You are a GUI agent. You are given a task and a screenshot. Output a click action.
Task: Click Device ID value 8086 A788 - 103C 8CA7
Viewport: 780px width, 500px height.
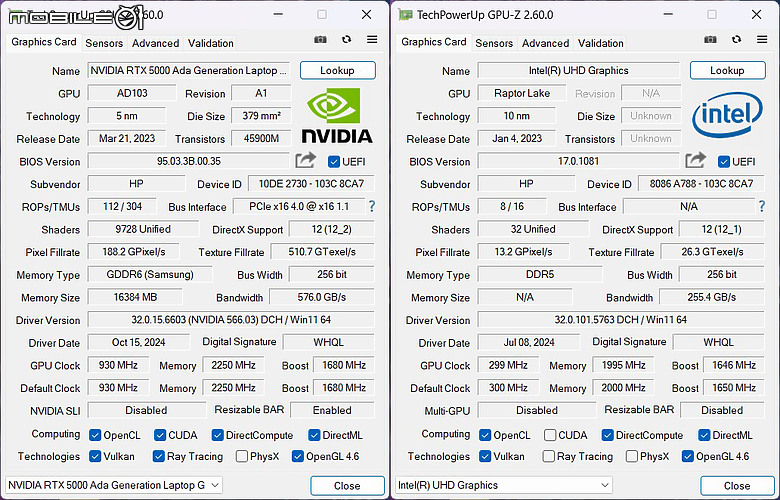[x=701, y=184]
